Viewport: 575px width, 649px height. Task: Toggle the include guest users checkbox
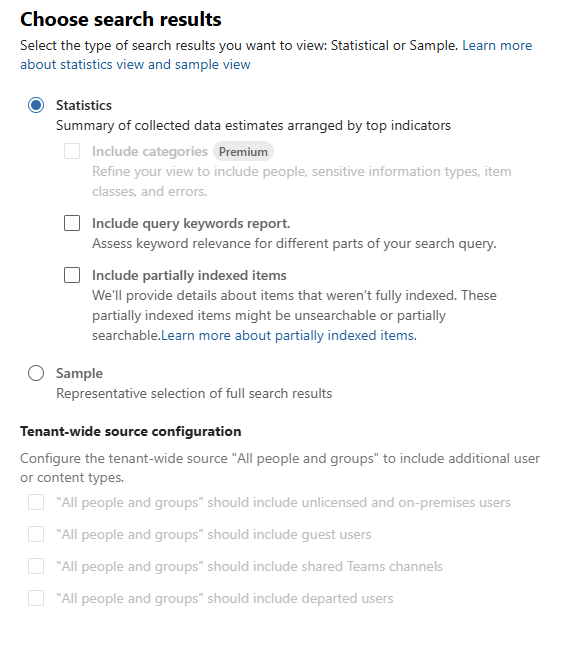pos(36,534)
